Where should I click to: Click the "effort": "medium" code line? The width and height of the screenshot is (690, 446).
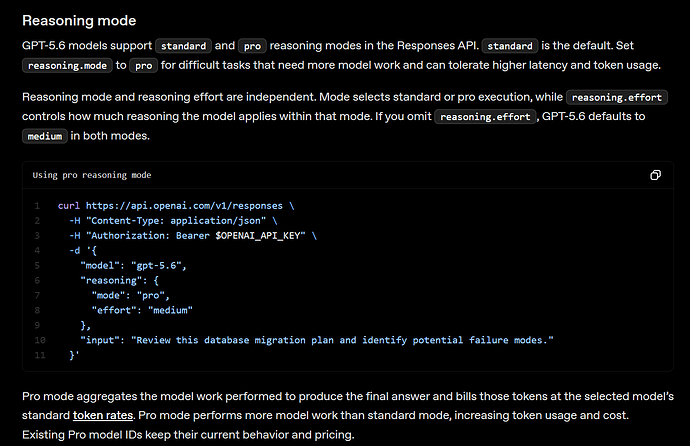[142, 311]
